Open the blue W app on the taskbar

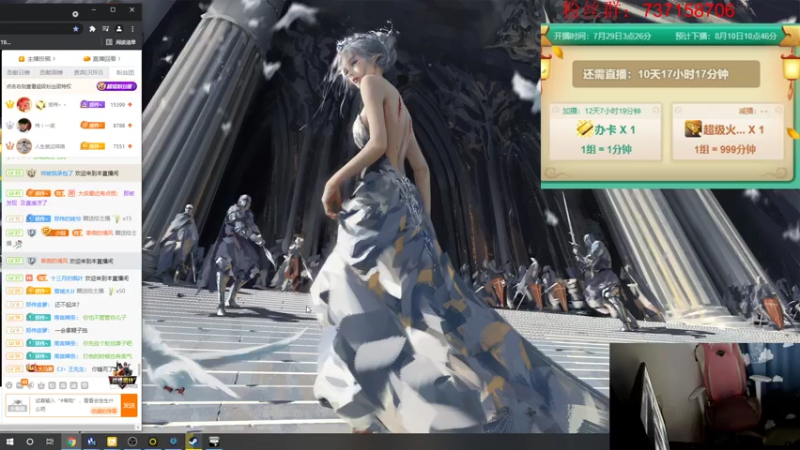tap(91, 441)
